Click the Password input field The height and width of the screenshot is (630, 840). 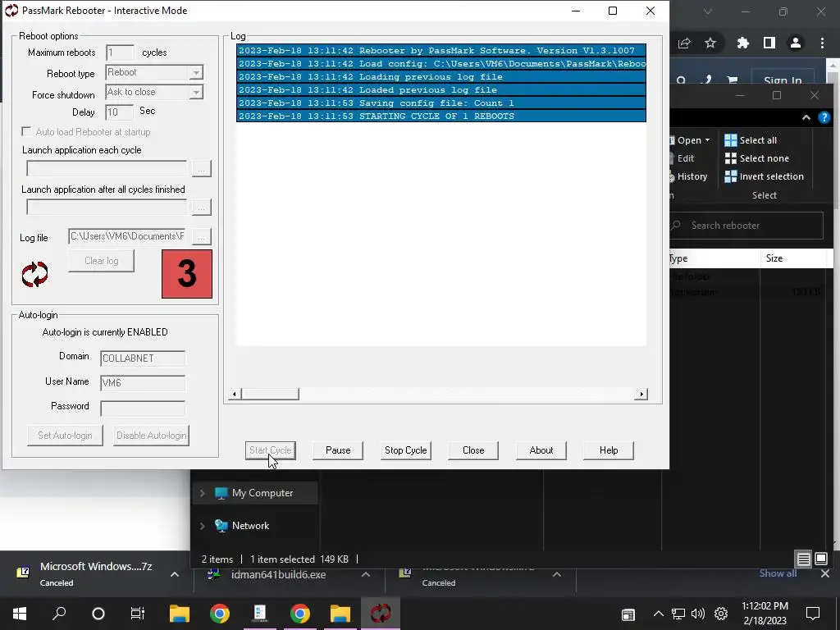(x=143, y=409)
